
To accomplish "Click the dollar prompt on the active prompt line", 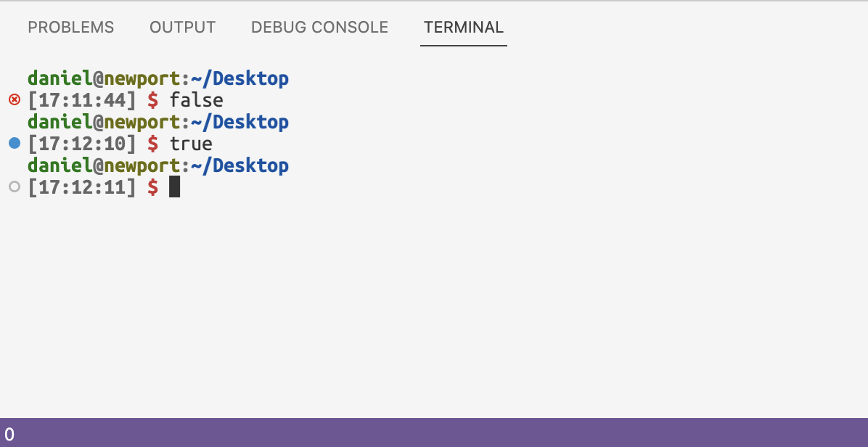I will tap(152, 186).
